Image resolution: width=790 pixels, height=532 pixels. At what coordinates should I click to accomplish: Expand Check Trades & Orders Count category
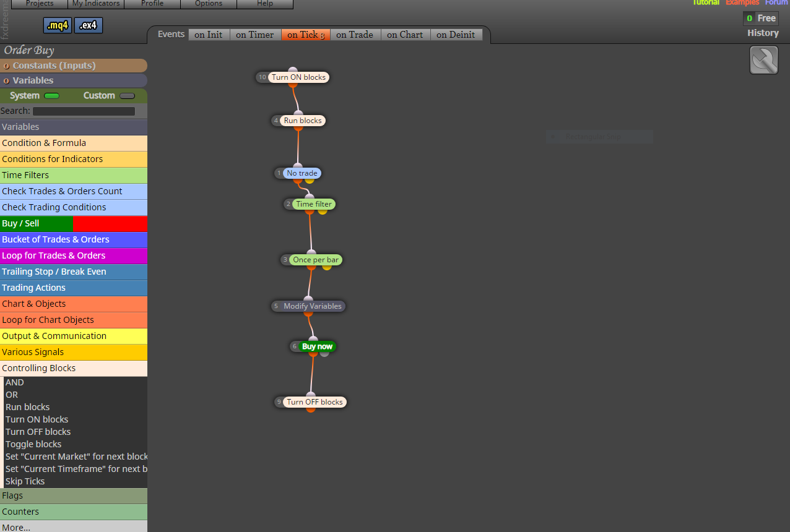pos(74,191)
